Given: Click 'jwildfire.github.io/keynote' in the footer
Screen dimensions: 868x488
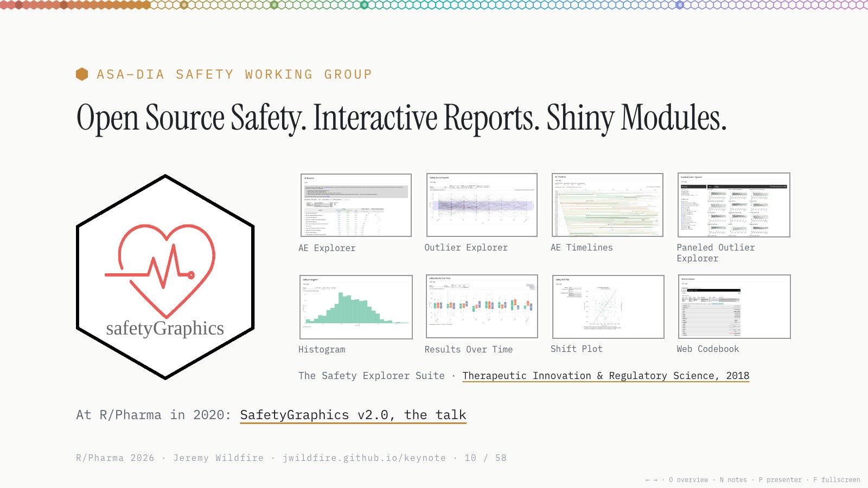Looking at the screenshot, I should (364, 458).
